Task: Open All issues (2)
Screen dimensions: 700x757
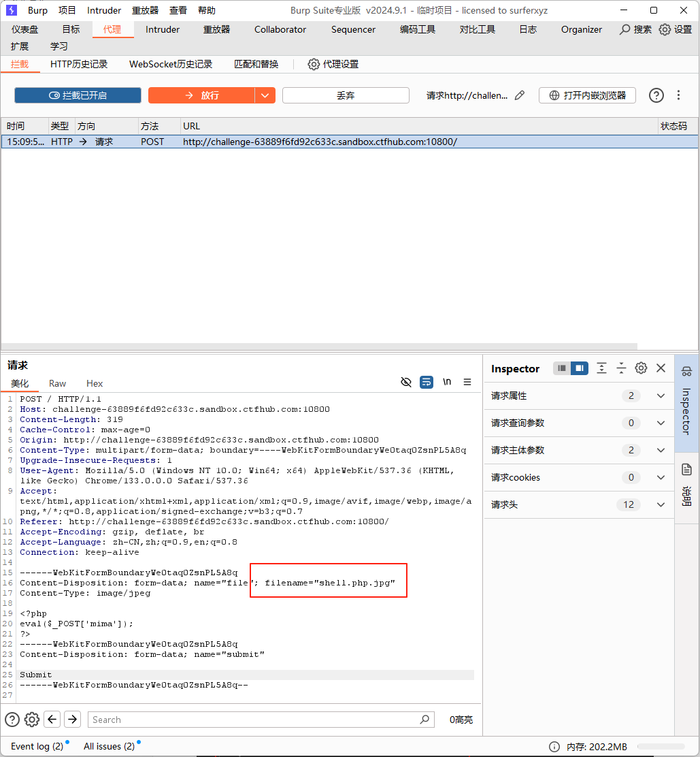Action: pos(109,746)
